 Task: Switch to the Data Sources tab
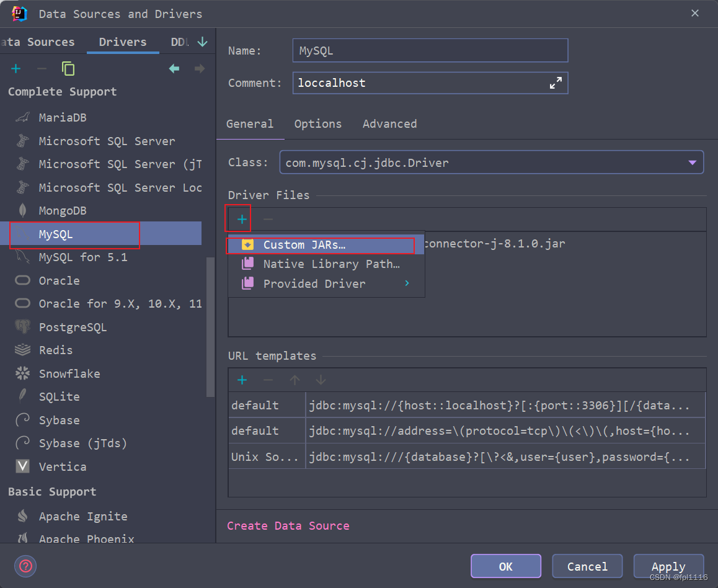(38, 42)
